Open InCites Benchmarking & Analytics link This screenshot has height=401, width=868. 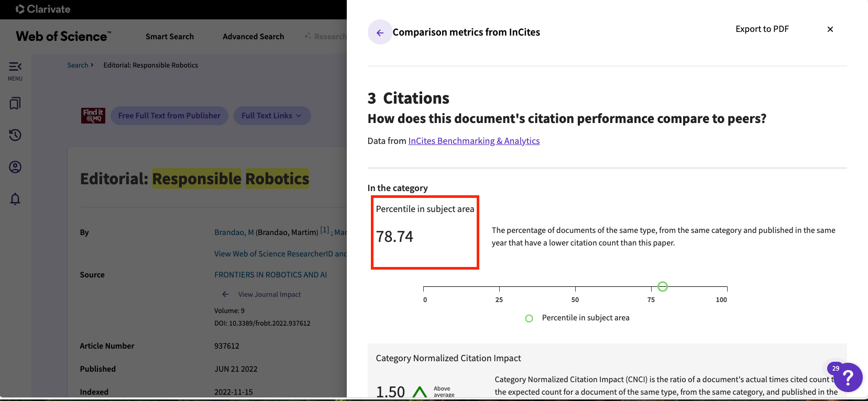coord(474,141)
